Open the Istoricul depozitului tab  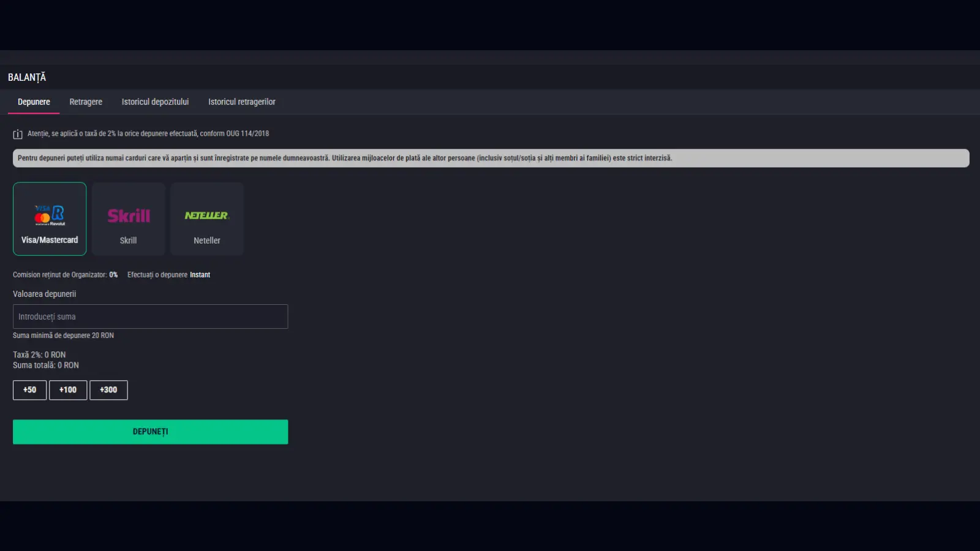coord(155,102)
